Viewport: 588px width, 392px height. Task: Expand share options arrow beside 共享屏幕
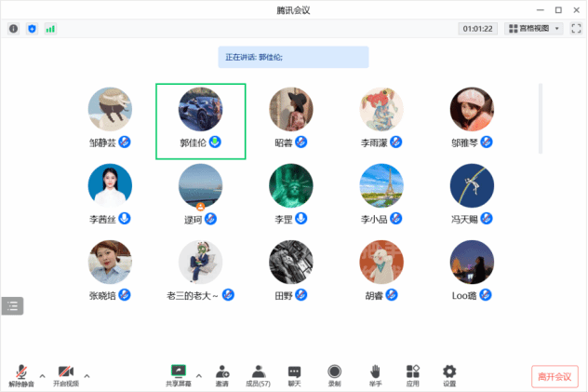click(x=199, y=375)
